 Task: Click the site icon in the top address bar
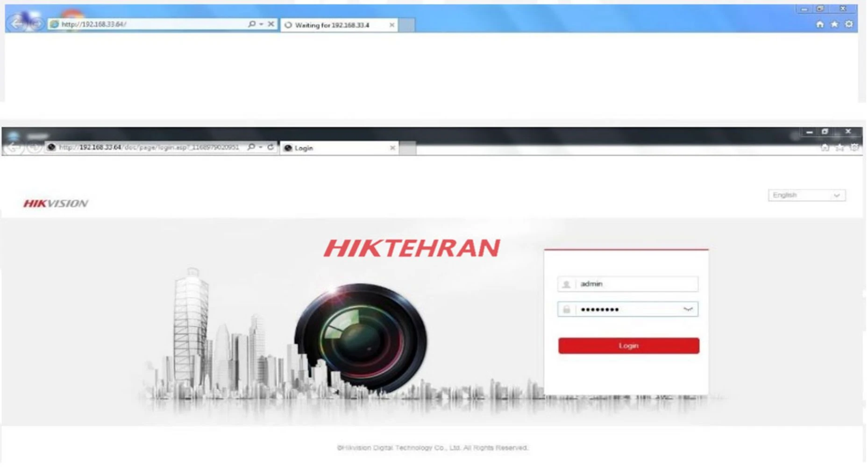coord(54,24)
